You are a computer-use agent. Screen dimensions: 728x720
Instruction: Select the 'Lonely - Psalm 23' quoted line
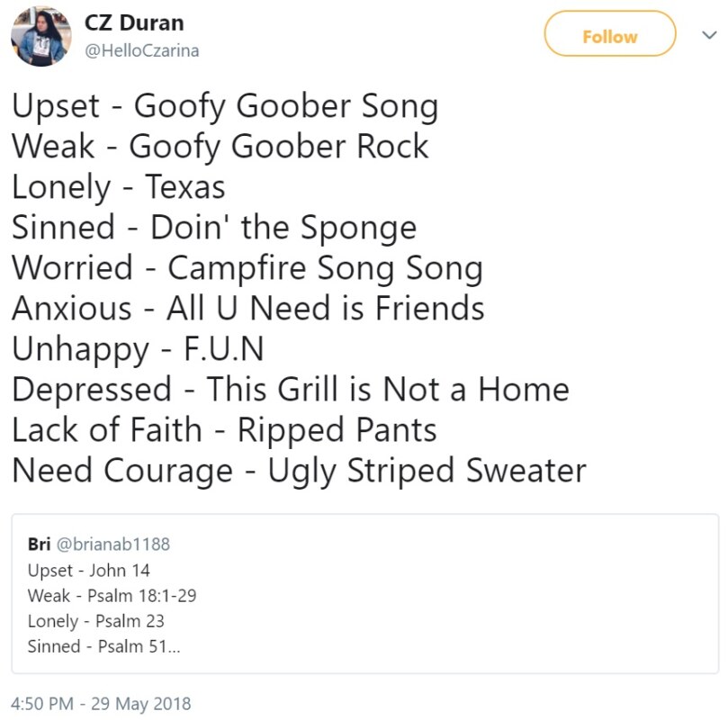(x=96, y=621)
